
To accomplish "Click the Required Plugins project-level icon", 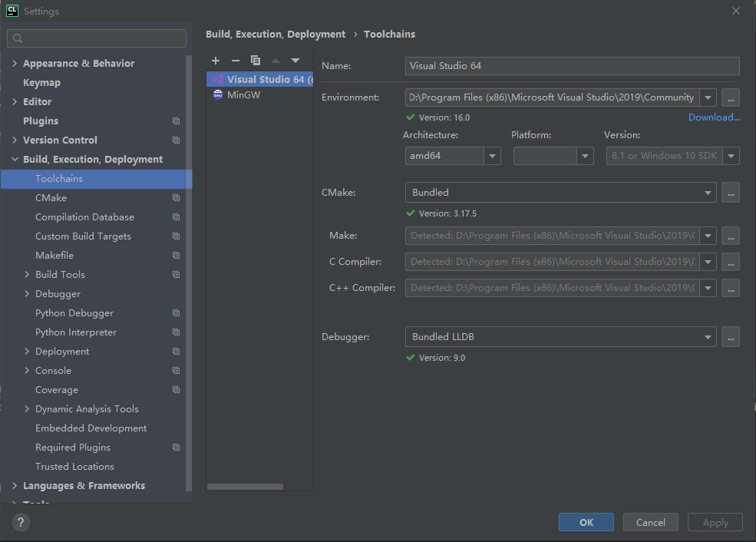I will click(176, 448).
